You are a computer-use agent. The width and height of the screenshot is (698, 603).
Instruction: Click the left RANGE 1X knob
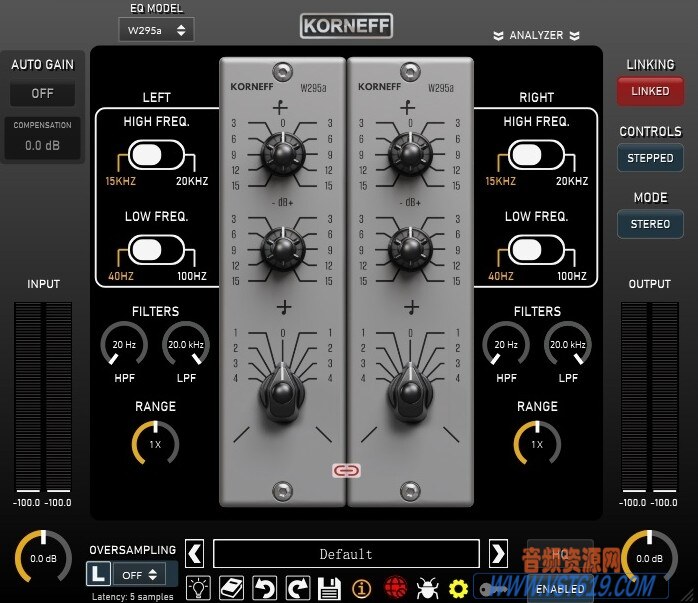tap(155, 444)
